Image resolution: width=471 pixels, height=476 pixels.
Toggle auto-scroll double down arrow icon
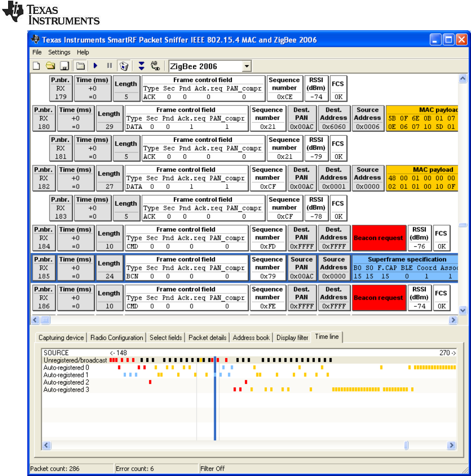[x=141, y=66]
